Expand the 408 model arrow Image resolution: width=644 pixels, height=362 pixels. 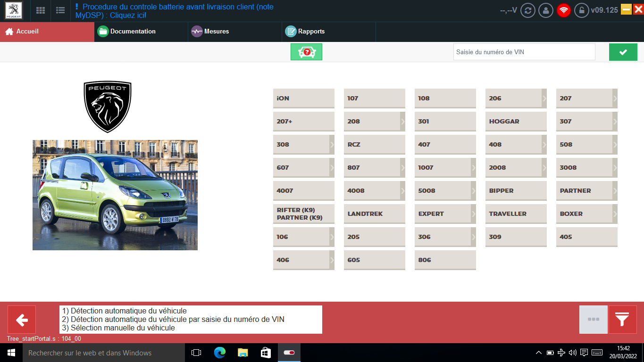[544, 144]
